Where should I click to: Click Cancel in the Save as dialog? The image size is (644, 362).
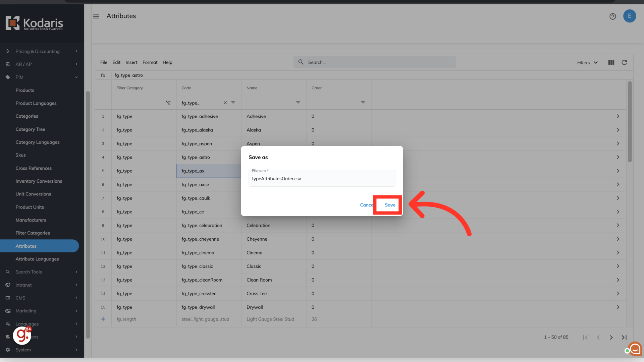pyautogui.click(x=366, y=205)
